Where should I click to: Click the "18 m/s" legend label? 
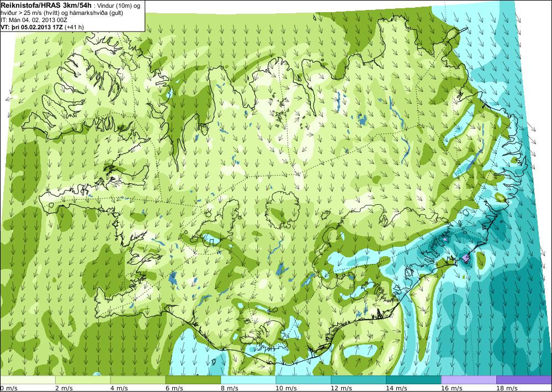point(507,388)
